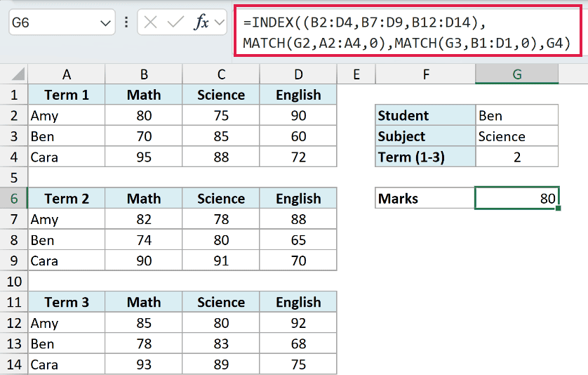Select column D header

[298, 74]
